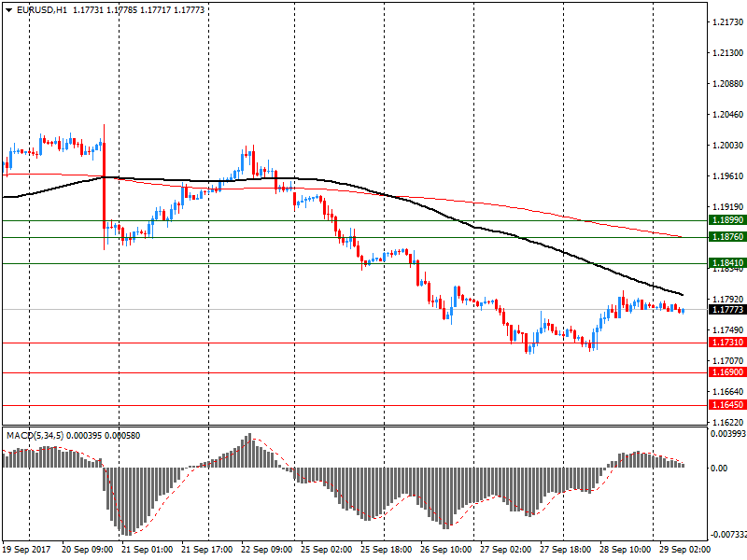Click the 22 Sep 09:00 time label

pos(267,550)
